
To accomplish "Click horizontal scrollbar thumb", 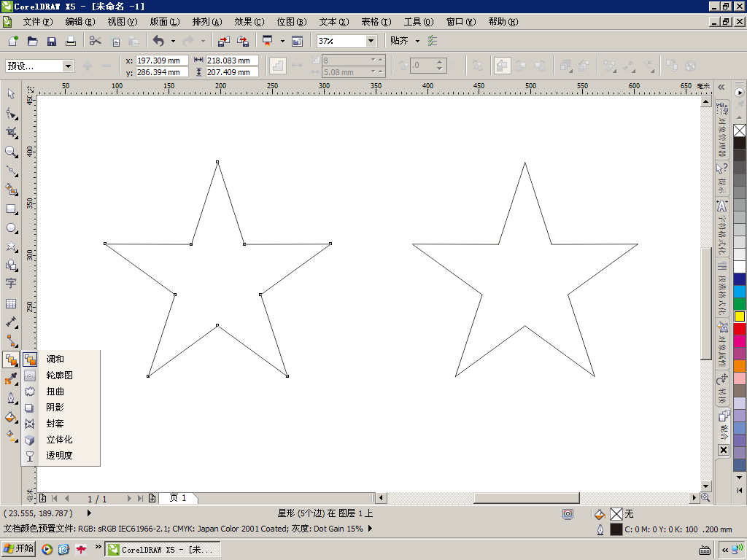I will (x=527, y=497).
